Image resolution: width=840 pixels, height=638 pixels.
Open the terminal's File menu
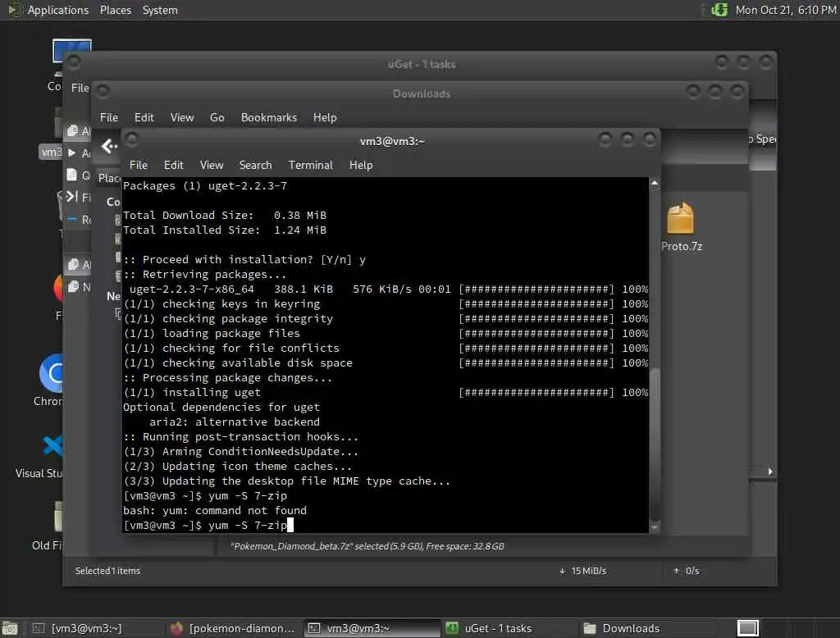138,165
